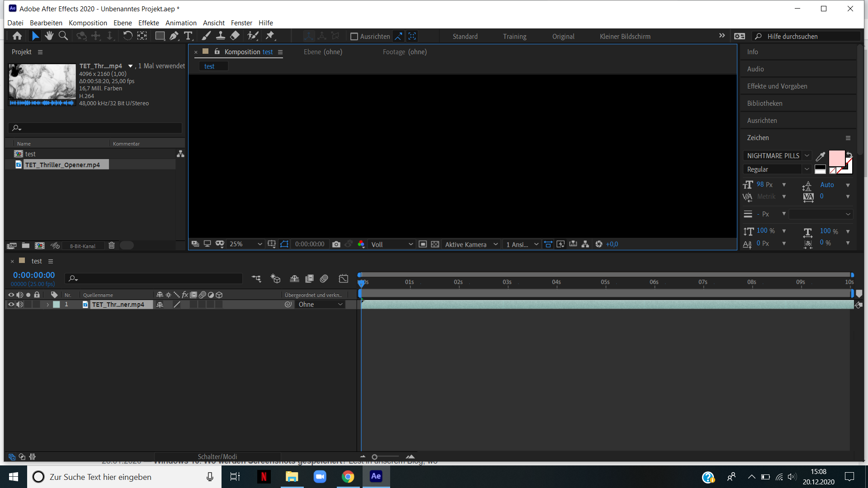Expand the Übergeordnet dropdown showing Ohne

(320, 304)
